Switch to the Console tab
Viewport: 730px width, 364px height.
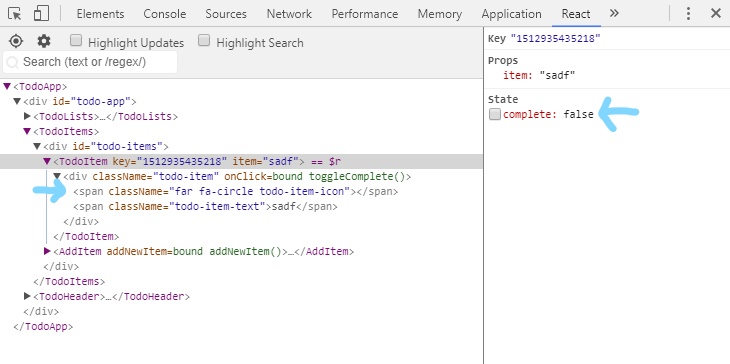point(165,14)
